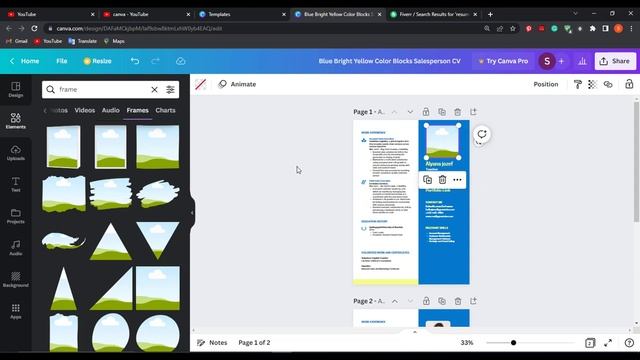Click the border style slash icon
640x360 pixels.
(x=200, y=84)
